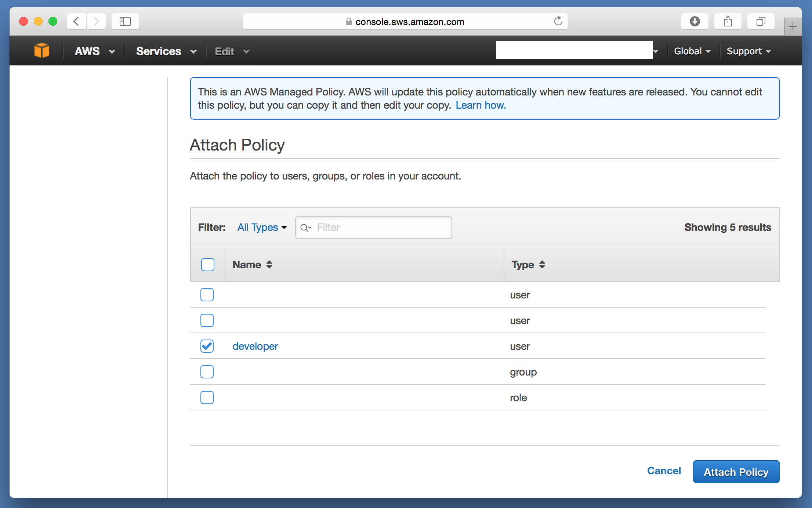
Task: Click into the Filter search field
Action: pos(380,228)
